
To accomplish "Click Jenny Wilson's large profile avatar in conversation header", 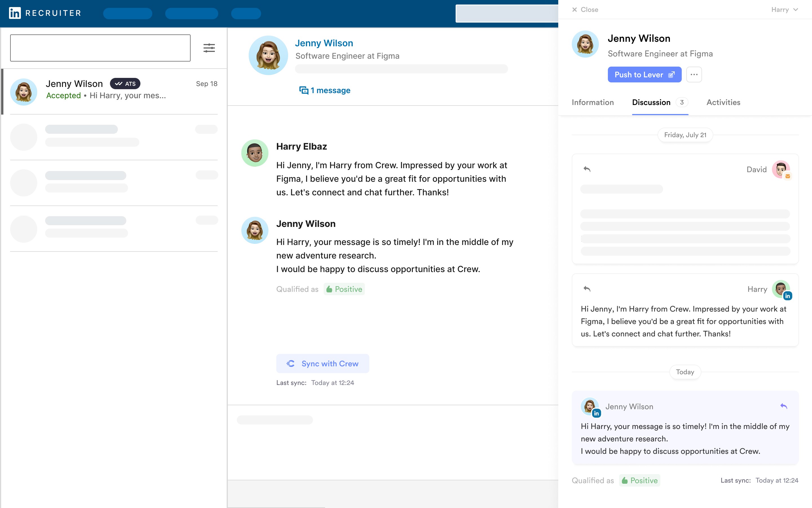I will pyautogui.click(x=268, y=55).
